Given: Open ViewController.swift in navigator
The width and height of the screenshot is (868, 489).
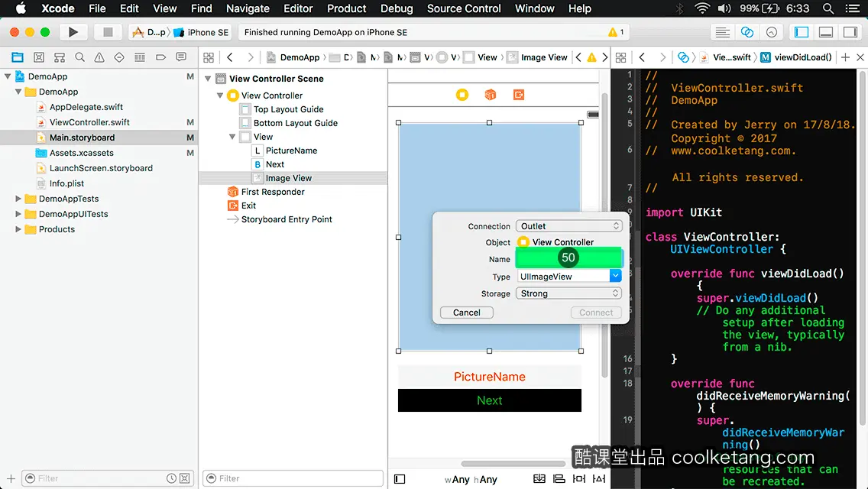Looking at the screenshot, I should [89, 121].
